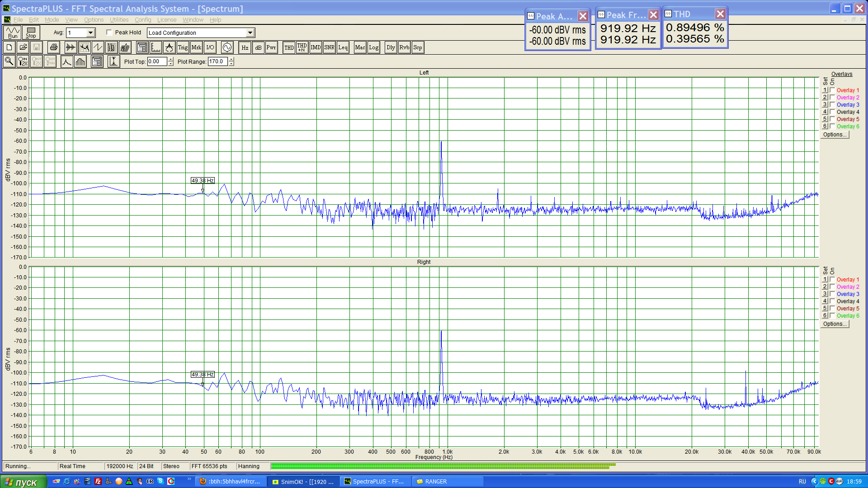Click the print icon in toolbar

[x=54, y=47]
